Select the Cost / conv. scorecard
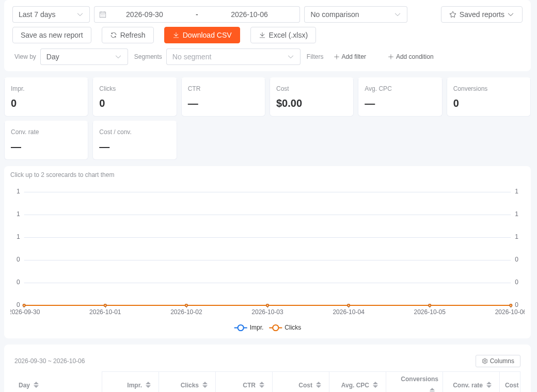This screenshot has width=537, height=392. (135, 140)
